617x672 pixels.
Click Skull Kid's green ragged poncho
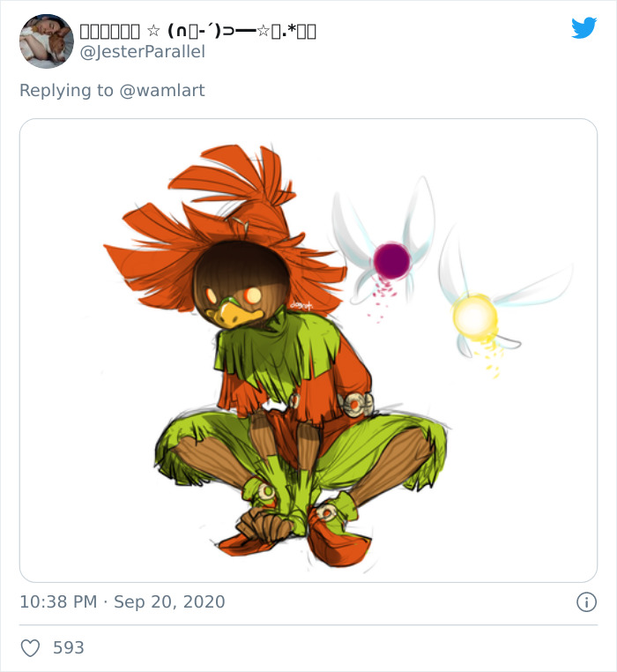tap(264, 362)
